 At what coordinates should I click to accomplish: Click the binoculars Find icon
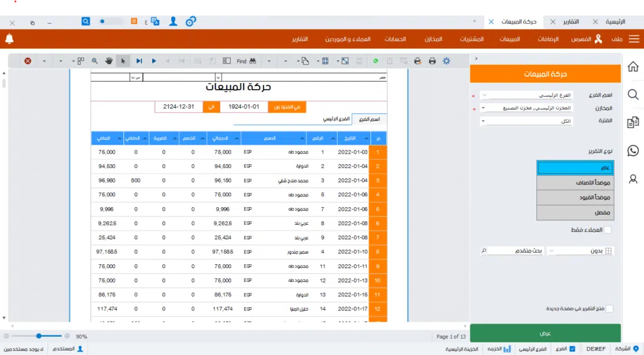click(x=253, y=61)
